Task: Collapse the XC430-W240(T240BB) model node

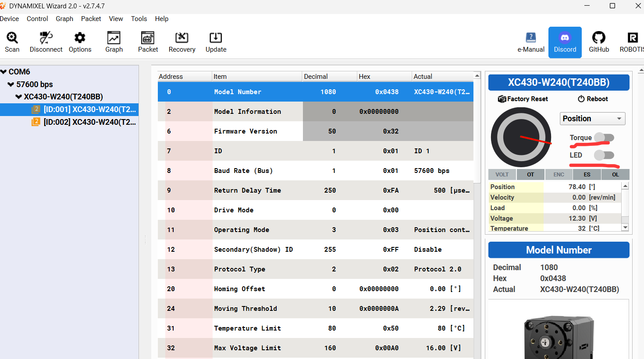Action: tap(18, 97)
